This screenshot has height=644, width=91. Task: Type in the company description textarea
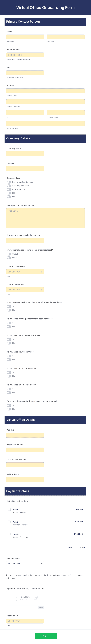[45, 218]
